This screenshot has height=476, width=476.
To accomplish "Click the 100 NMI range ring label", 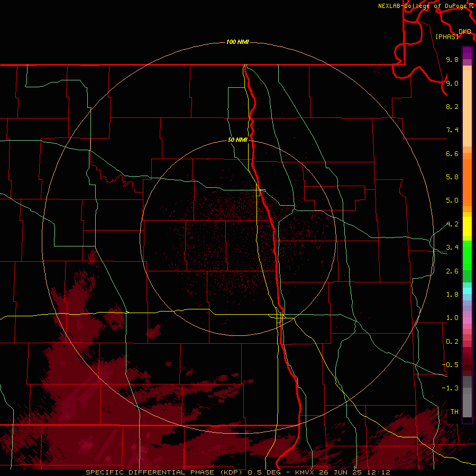I will coord(237,42).
